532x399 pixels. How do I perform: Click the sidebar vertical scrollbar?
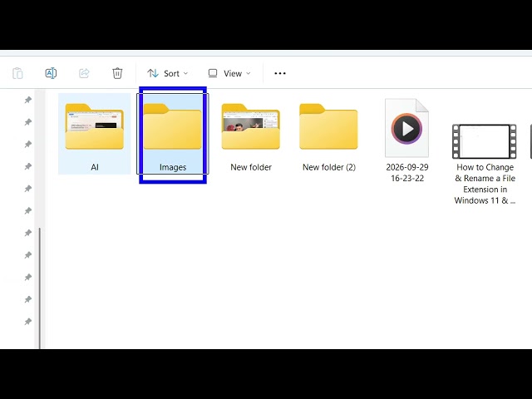40,288
